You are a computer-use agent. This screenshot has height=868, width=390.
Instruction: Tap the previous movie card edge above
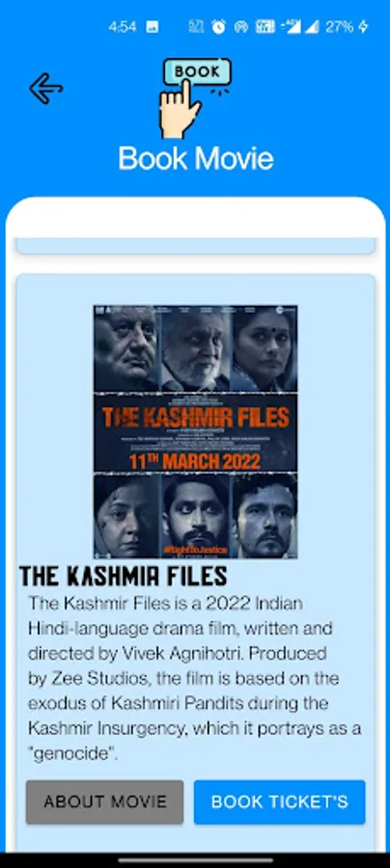pyautogui.click(x=196, y=246)
